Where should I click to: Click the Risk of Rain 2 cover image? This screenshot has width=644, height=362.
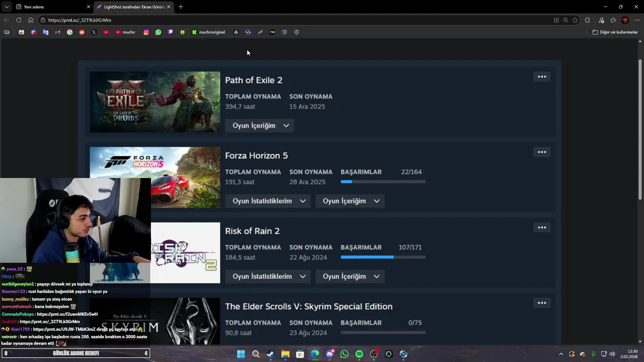pos(185,253)
